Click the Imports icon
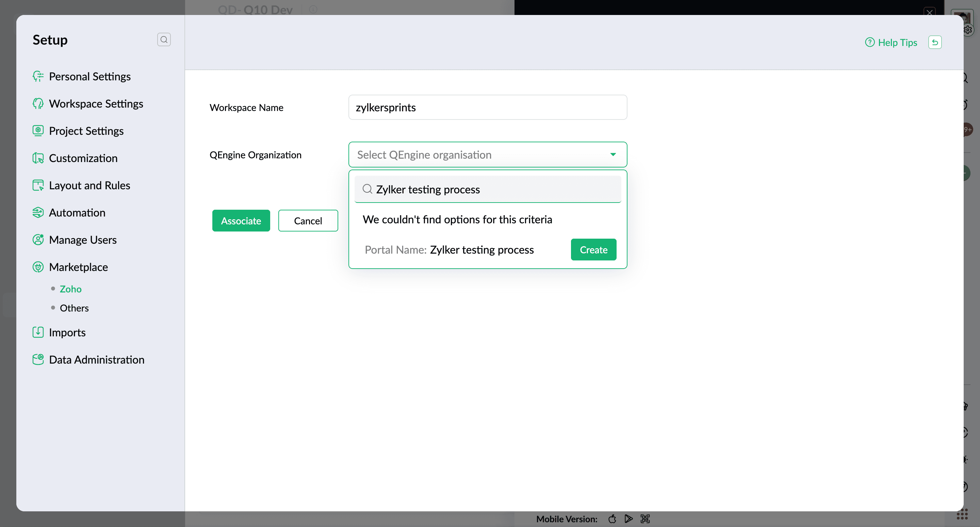The image size is (980, 527). point(38,332)
